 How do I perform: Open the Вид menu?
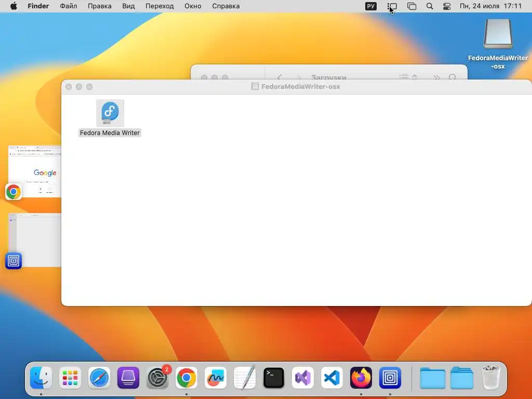pos(128,6)
